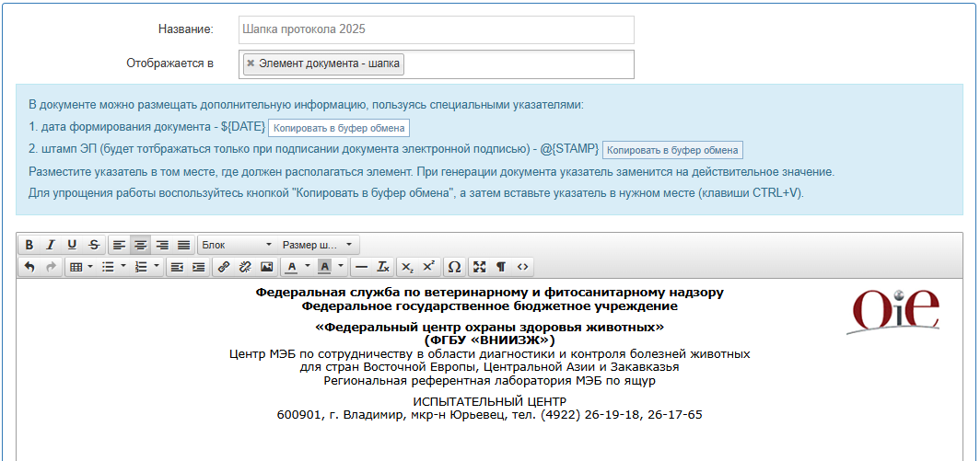The height and width of the screenshot is (461, 980).
Task: Insert a hyperlink
Action: tap(223, 267)
